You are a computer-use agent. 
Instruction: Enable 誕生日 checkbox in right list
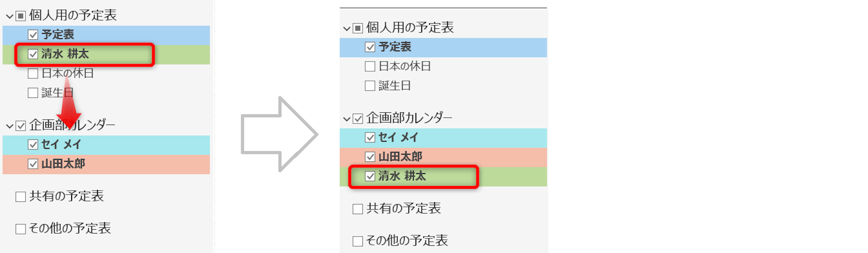click(370, 86)
